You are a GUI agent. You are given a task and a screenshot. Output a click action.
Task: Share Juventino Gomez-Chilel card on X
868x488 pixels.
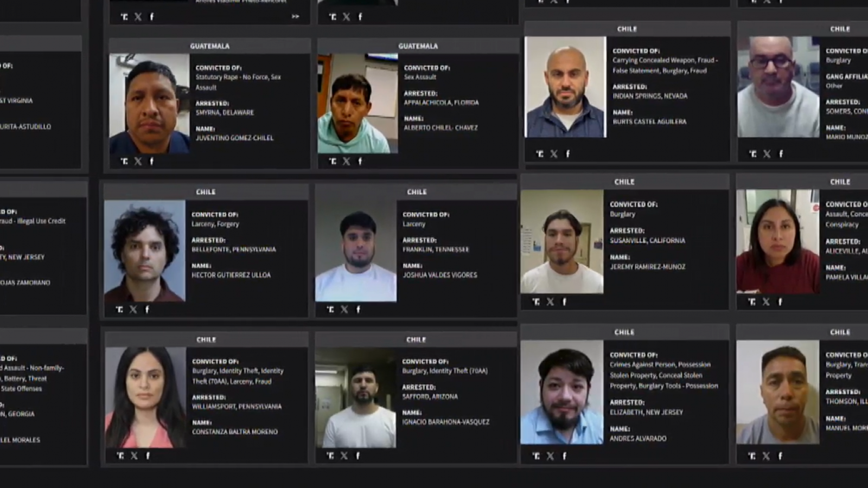pos(138,161)
